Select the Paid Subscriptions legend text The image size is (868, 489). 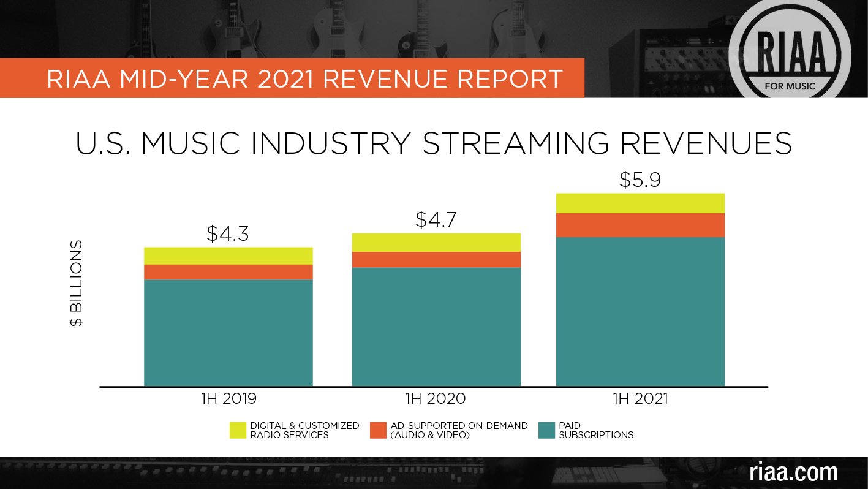tap(596, 430)
